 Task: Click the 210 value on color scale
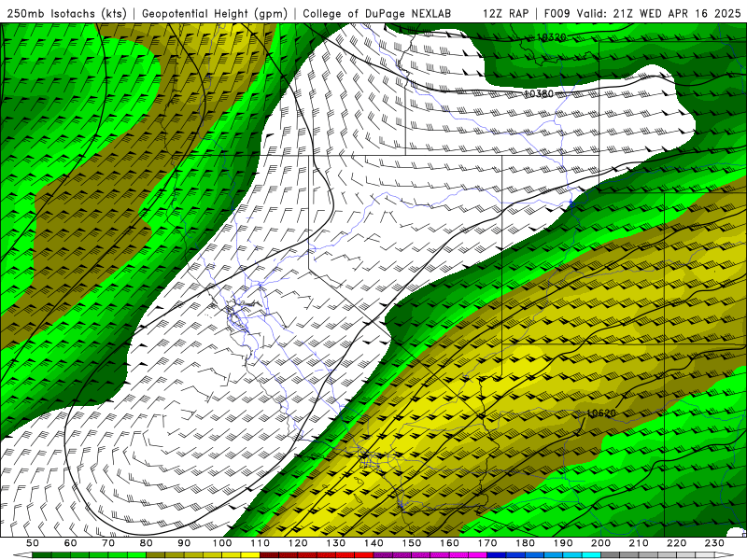(x=639, y=543)
